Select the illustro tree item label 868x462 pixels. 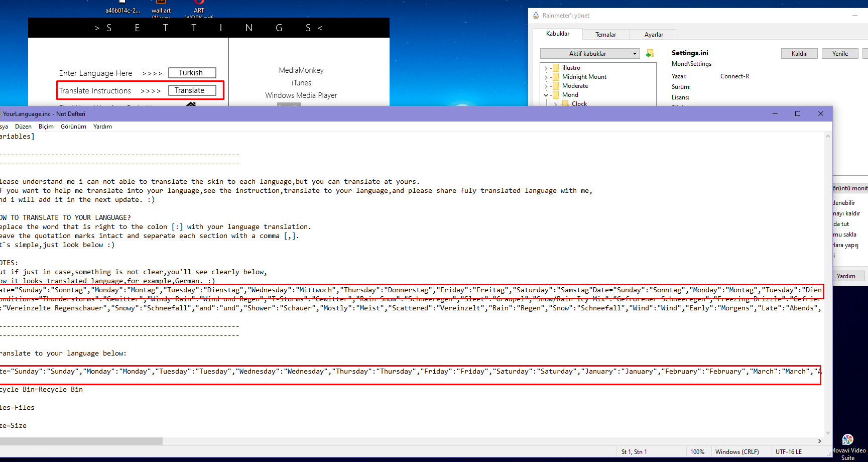(571, 68)
